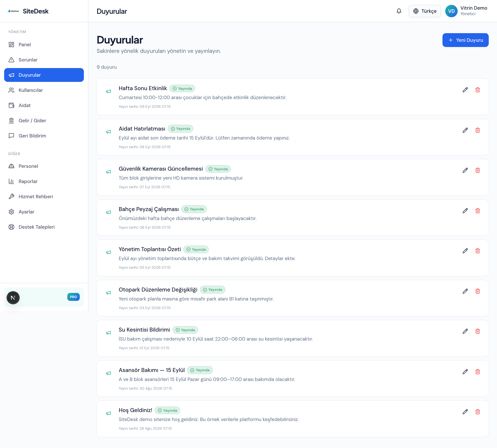Image resolution: width=497 pixels, height=448 pixels.
Task: Delete Otopark Düzenleme Değişikliği announcement
Action: tap(477, 291)
